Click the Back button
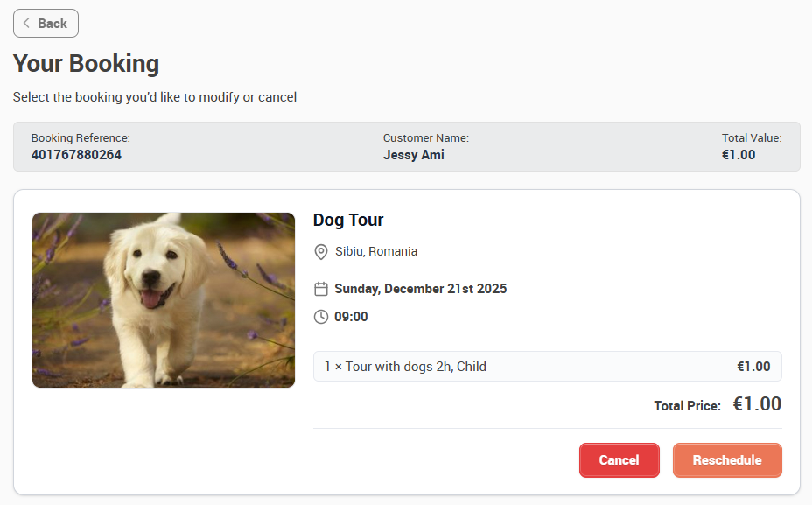 45,24
